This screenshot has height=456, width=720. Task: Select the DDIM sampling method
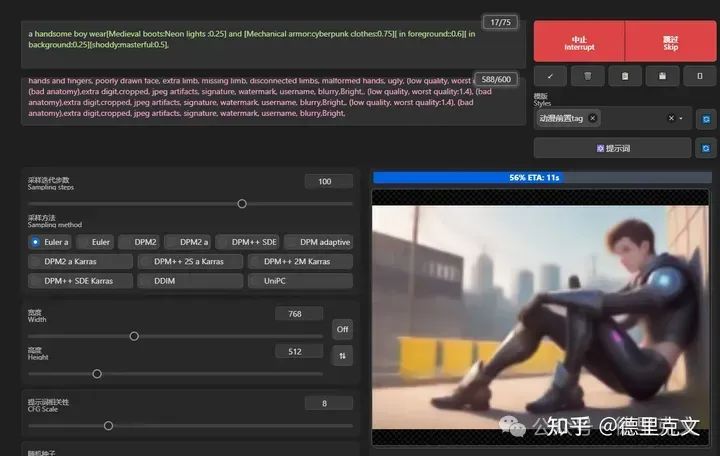tap(190, 281)
